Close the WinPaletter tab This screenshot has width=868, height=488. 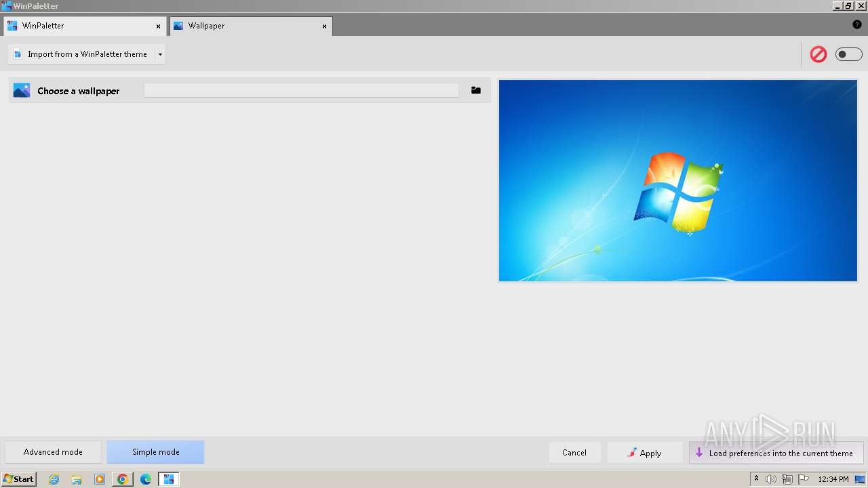click(x=158, y=26)
